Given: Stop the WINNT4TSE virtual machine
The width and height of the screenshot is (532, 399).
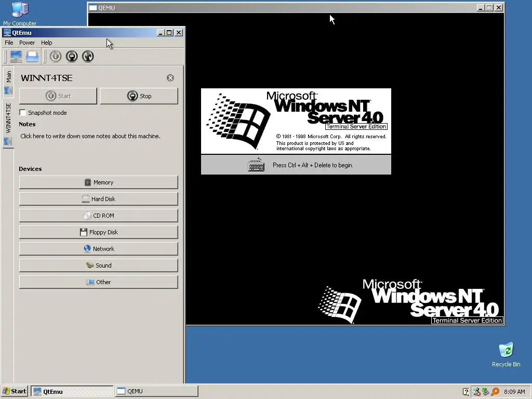Looking at the screenshot, I should point(139,96).
